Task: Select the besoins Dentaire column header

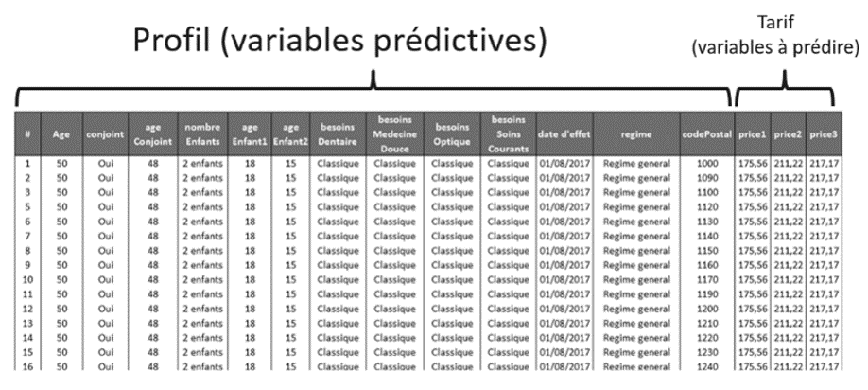Action: tap(335, 134)
